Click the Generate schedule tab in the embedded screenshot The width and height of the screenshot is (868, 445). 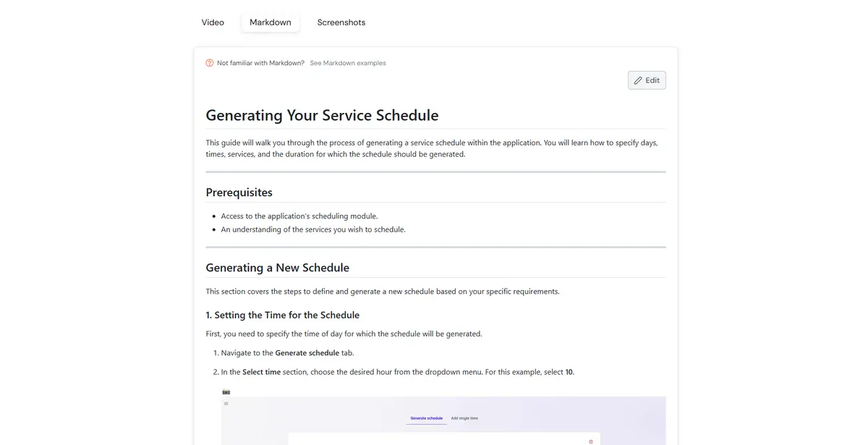pyautogui.click(x=426, y=418)
